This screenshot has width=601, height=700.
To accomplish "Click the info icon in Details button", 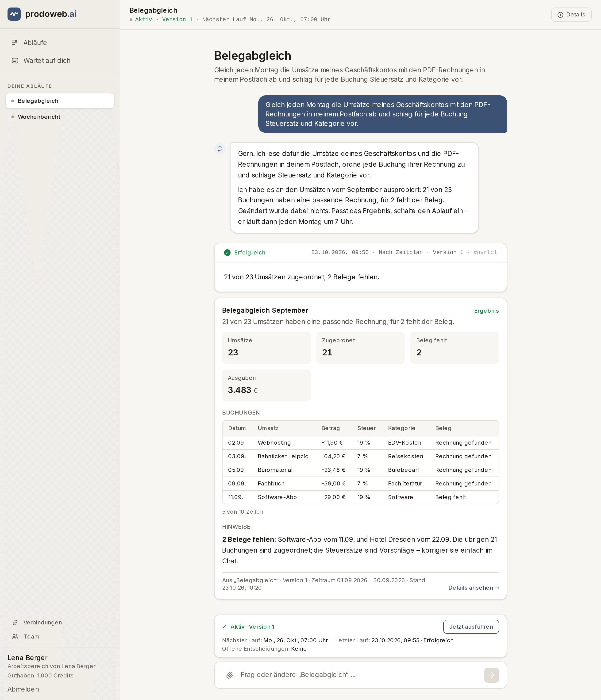I will 560,15.
